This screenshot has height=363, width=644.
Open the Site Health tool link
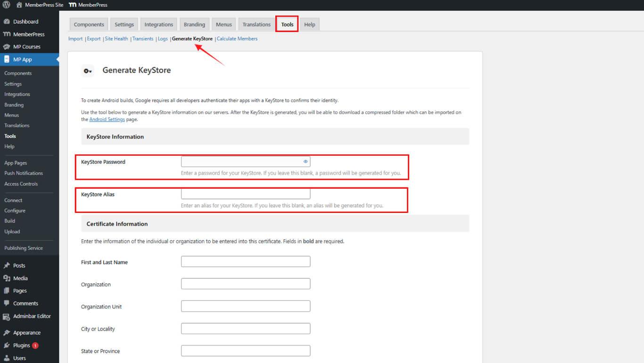point(116,39)
